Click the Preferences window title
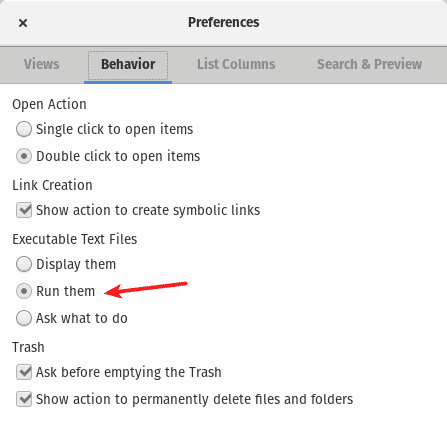This screenshot has width=447, height=423. click(x=223, y=22)
